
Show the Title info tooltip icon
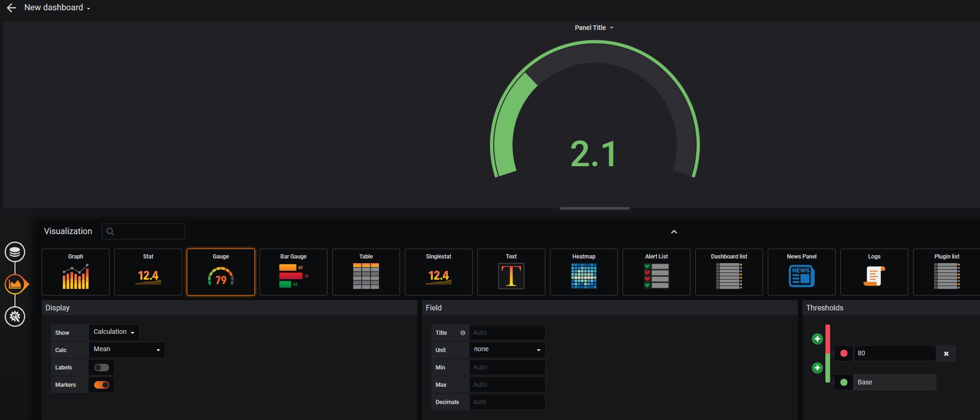point(463,333)
